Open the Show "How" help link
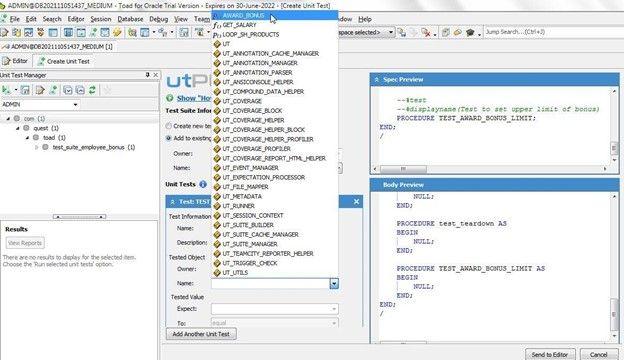The height and width of the screenshot is (360, 624). click(194, 98)
